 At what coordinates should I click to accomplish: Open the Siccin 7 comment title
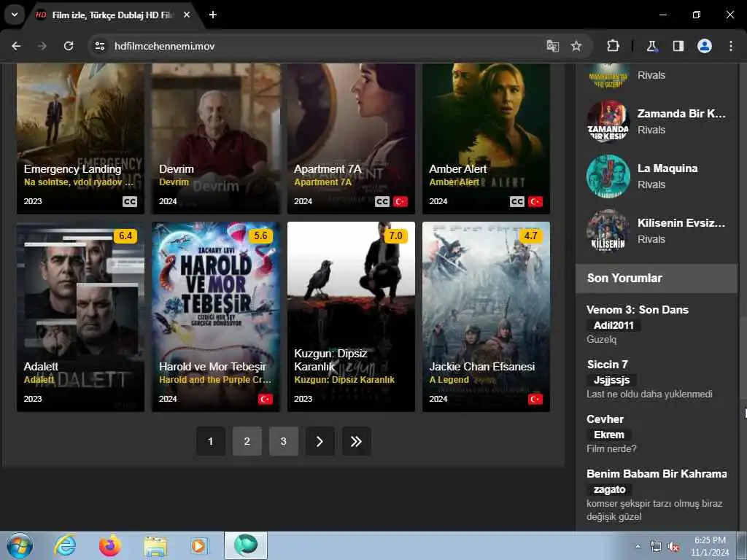click(608, 365)
